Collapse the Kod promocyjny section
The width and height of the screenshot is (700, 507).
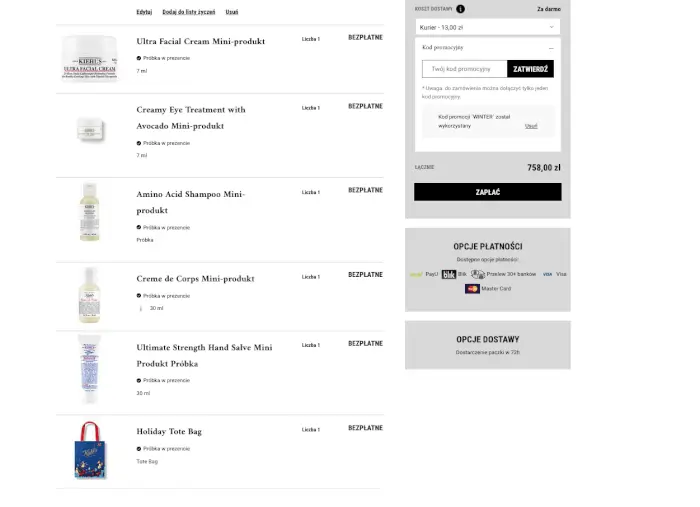551,47
